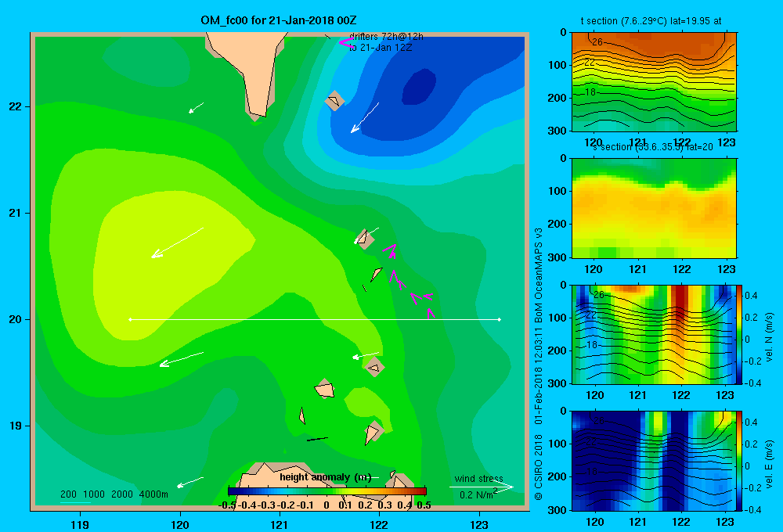
Task: Click the large white wind arrow inside yellow region
Action: [x=177, y=243]
